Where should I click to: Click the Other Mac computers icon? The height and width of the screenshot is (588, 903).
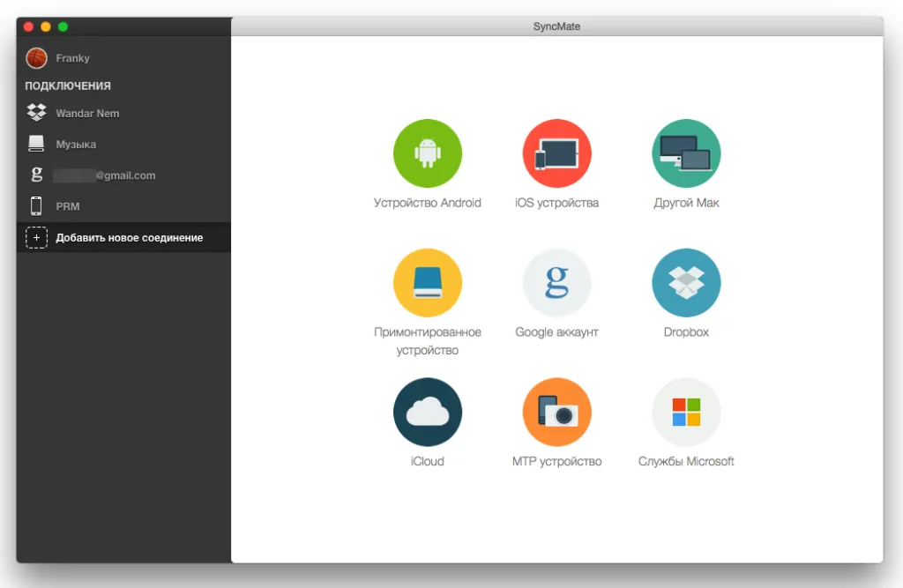point(685,153)
